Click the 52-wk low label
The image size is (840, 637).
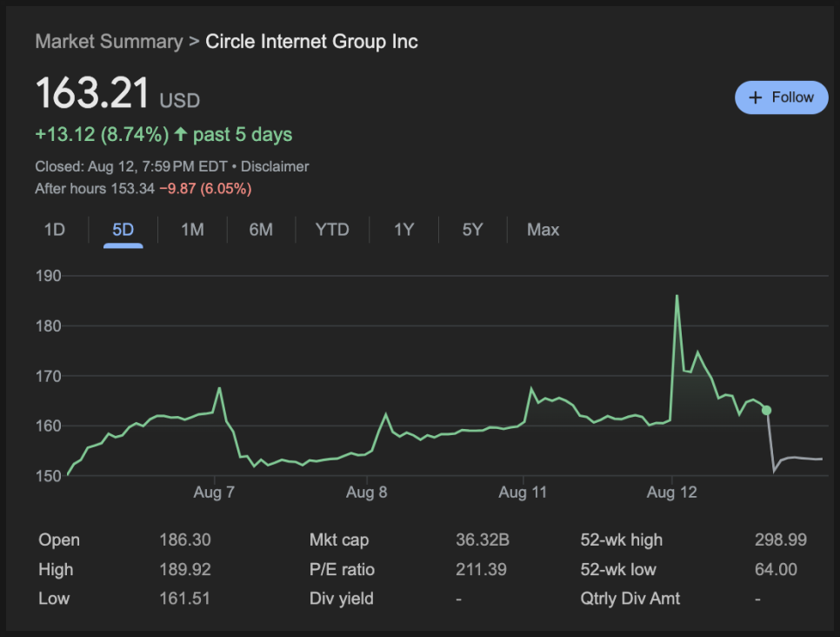click(x=618, y=569)
